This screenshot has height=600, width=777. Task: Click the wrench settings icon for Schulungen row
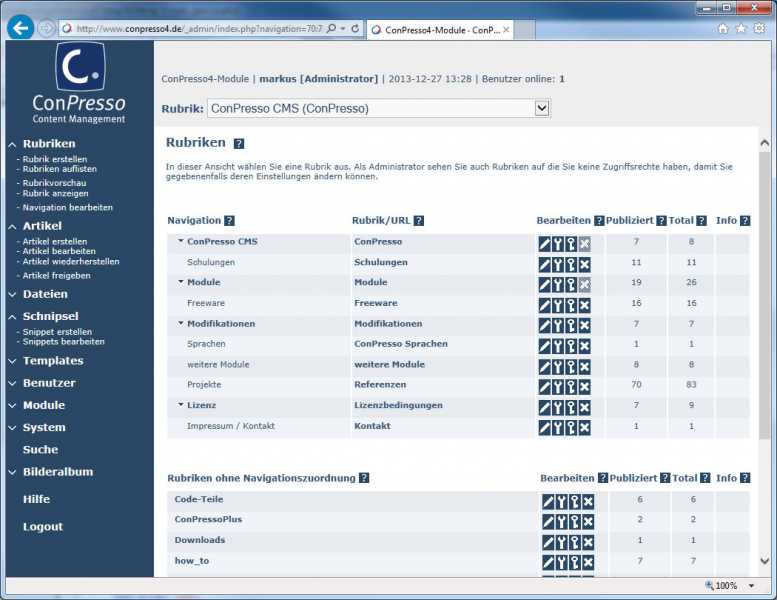click(558, 264)
